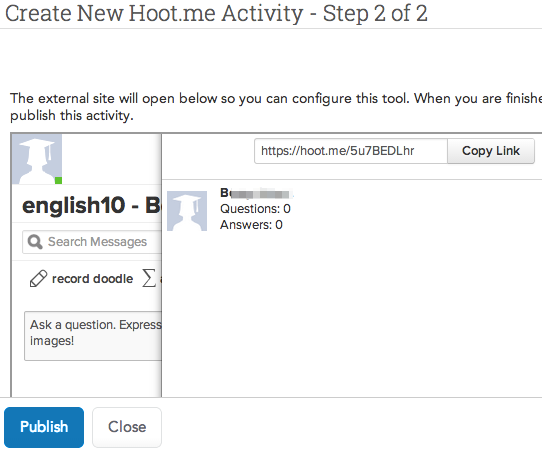542x453 pixels.
Task: Click the english10 group title
Action: click(x=92, y=205)
